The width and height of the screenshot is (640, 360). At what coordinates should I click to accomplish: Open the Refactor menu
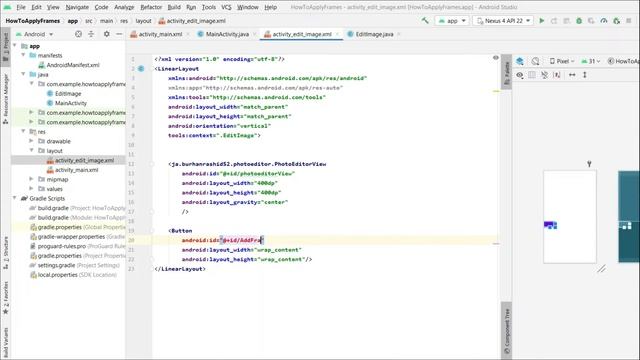click(151, 7)
